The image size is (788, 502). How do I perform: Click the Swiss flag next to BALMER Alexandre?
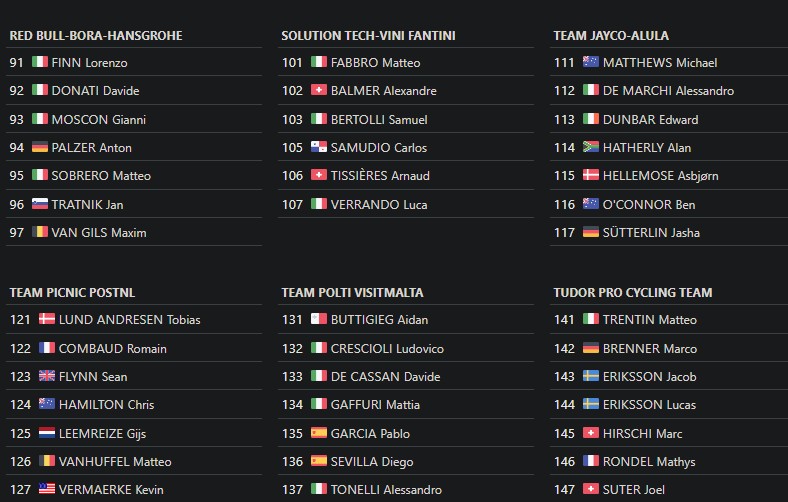[318, 90]
